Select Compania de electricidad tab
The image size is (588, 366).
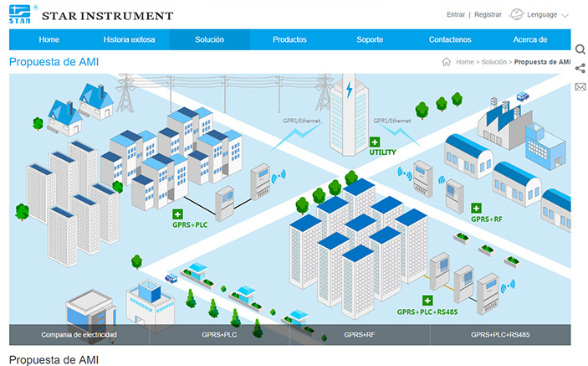(x=79, y=334)
